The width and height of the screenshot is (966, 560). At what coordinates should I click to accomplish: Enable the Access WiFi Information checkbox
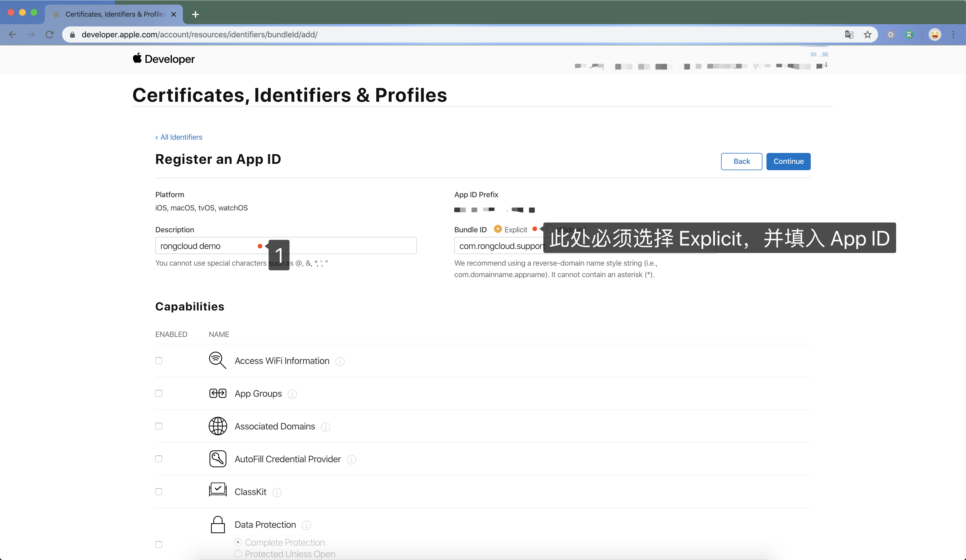click(x=159, y=361)
